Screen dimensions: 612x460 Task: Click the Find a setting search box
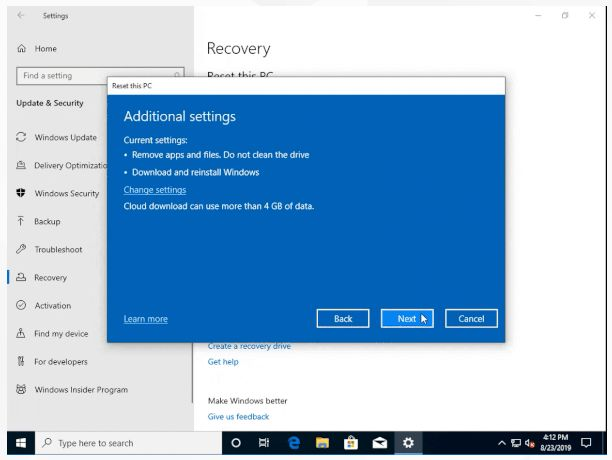point(100,76)
